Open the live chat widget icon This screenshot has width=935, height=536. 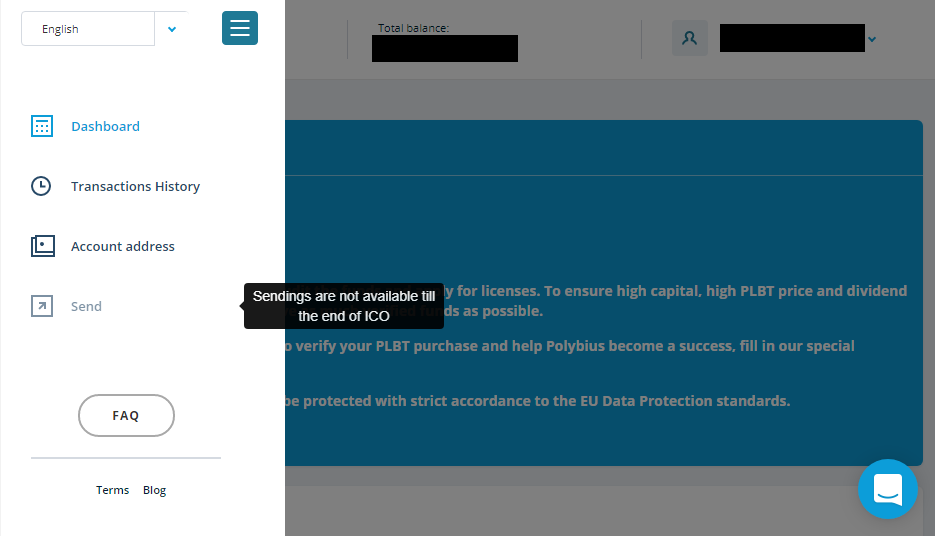(x=888, y=489)
